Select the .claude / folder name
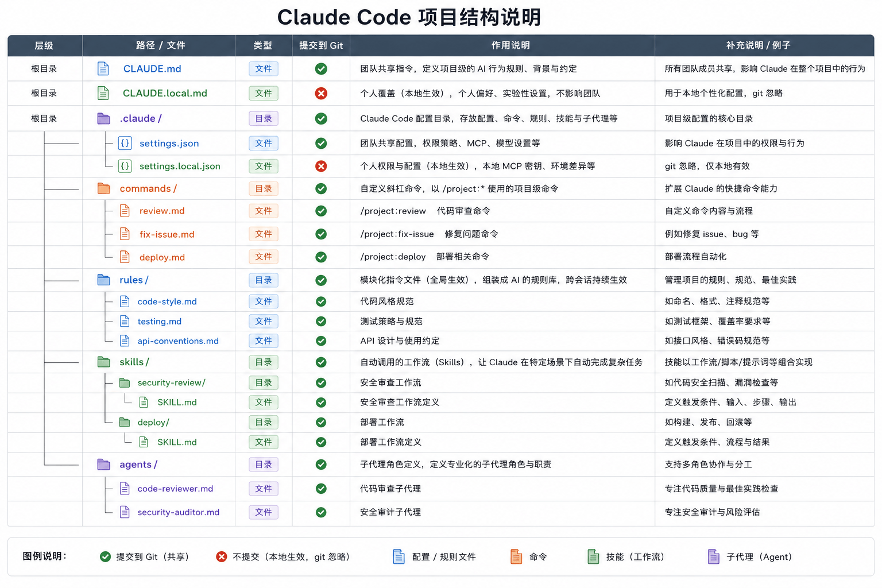The height and width of the screenshot is (588, 882). tap(141, 118)
